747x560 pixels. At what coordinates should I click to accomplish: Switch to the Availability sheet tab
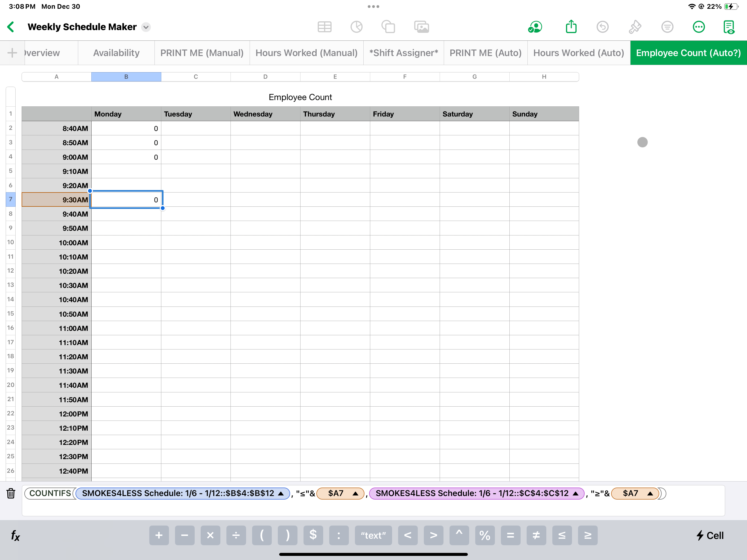(116, 53)
